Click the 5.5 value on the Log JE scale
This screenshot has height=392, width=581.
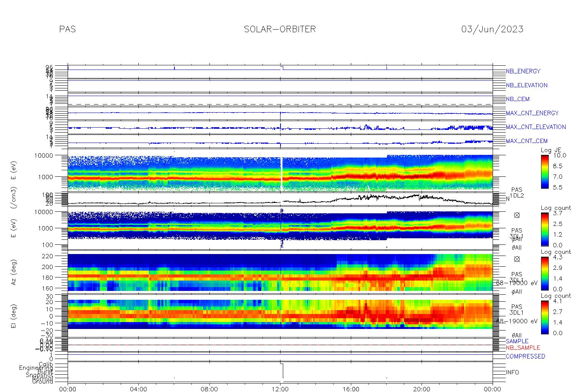(557, 187)
